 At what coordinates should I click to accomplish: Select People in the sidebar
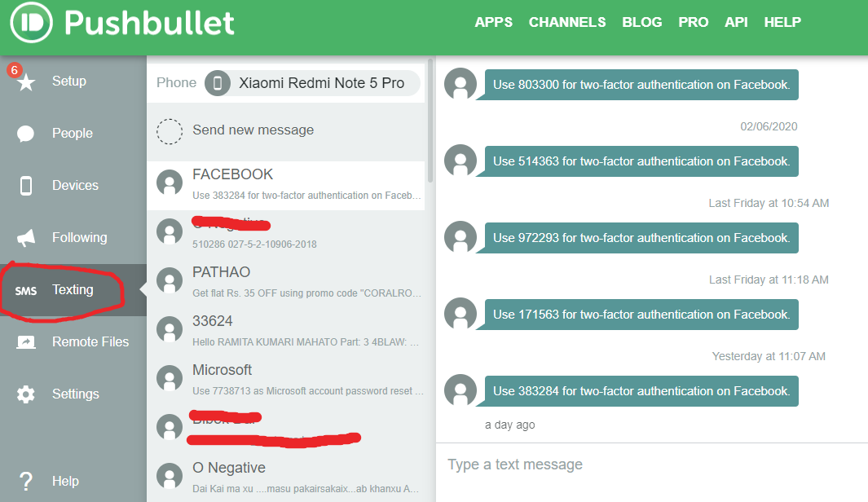[73, 134]
